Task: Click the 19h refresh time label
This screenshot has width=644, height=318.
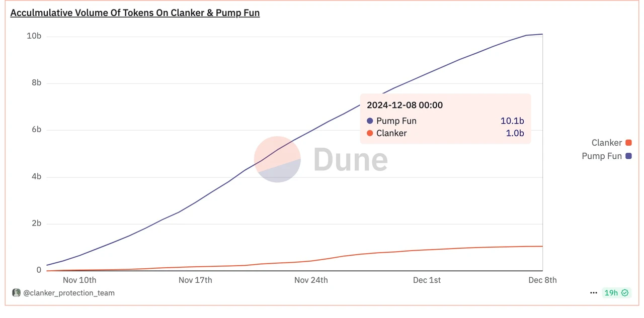Action: (611, 293)
